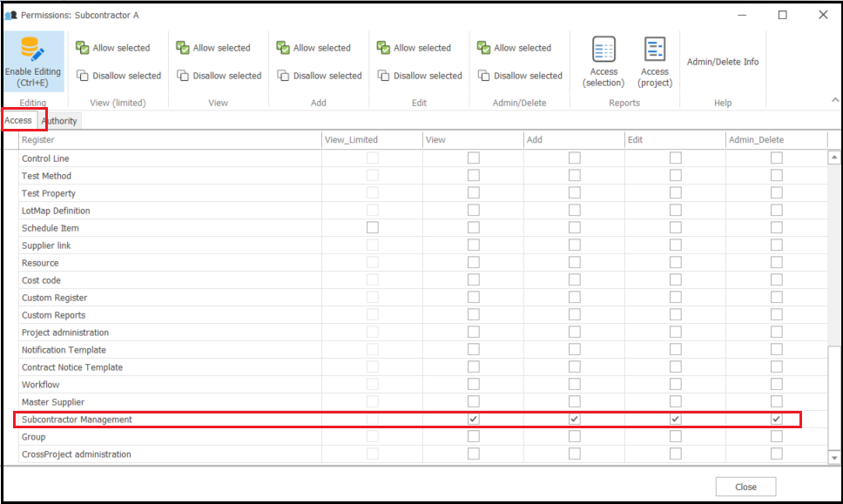Screen dimensions: 843x504
Task: Click Allow selected in Edit group
Action: coord(414,48)
